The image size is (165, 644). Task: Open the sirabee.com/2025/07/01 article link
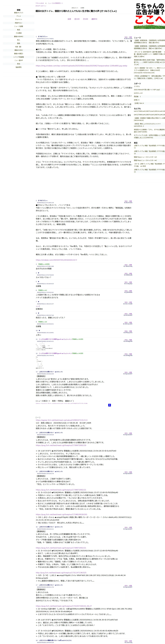pyautogui.click(x=56, y=260)
